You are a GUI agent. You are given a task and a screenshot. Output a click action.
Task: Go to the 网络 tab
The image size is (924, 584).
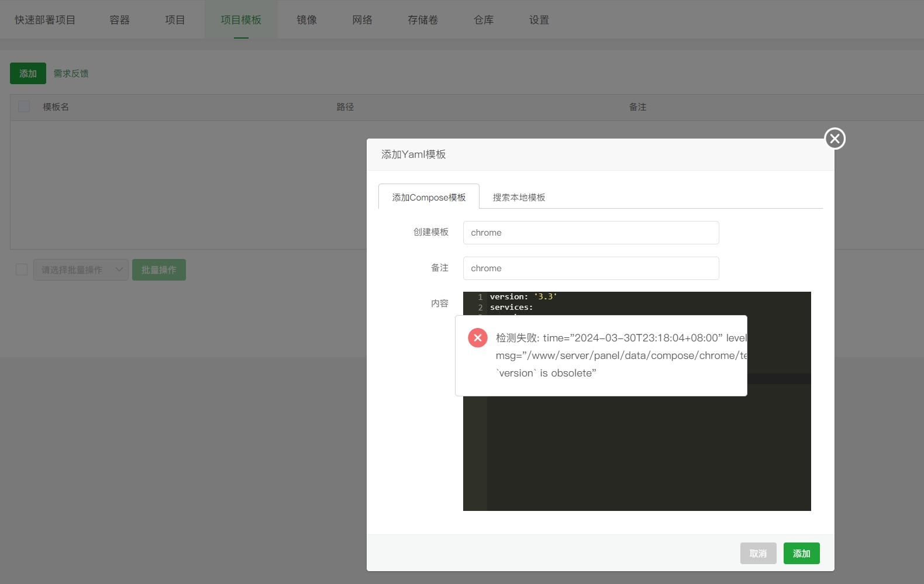coord(362,20)
